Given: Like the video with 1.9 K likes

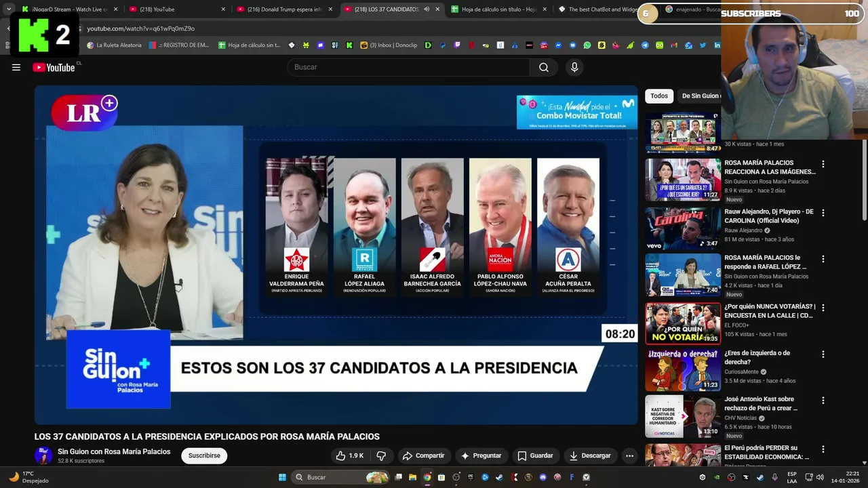Looking at the screenshot, I should tap(350, 455).
